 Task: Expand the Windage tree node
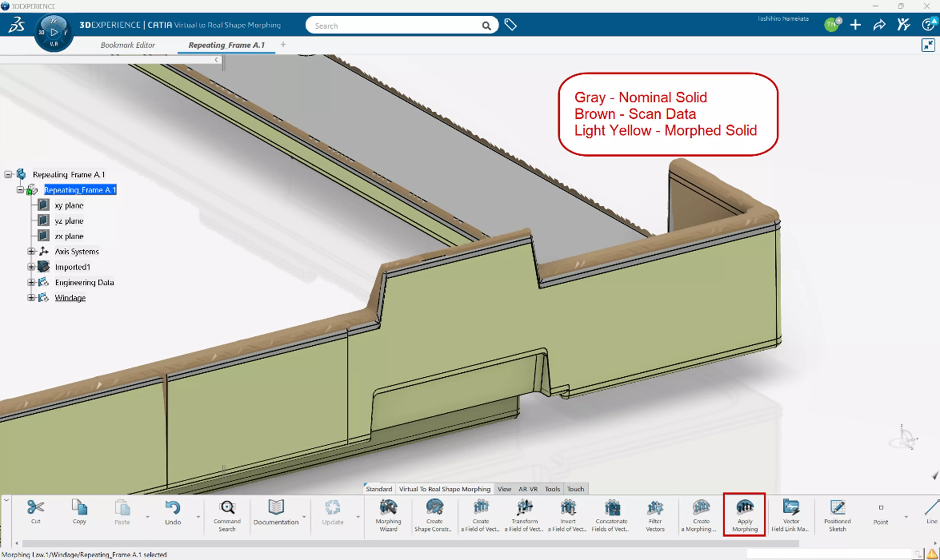click(x=31, y=298)
